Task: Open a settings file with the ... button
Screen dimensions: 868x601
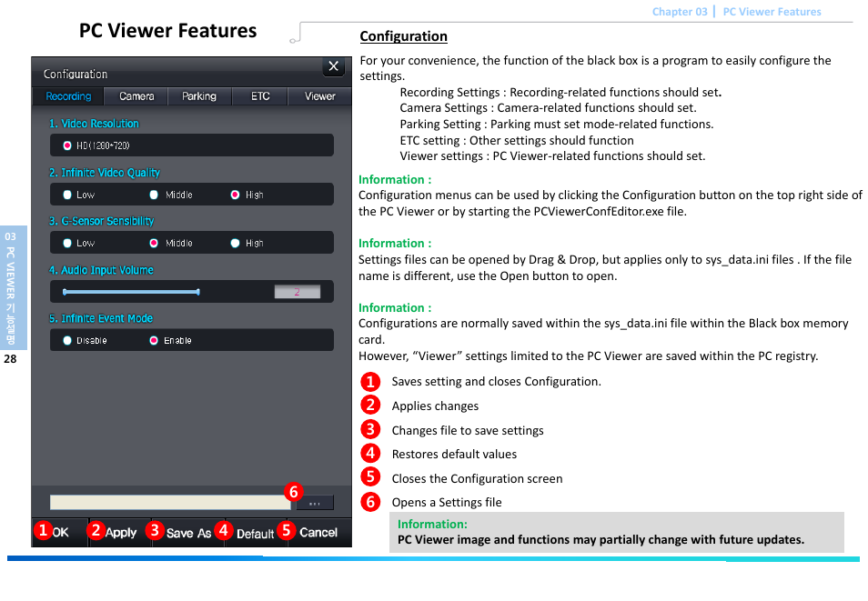Action: 315,503
